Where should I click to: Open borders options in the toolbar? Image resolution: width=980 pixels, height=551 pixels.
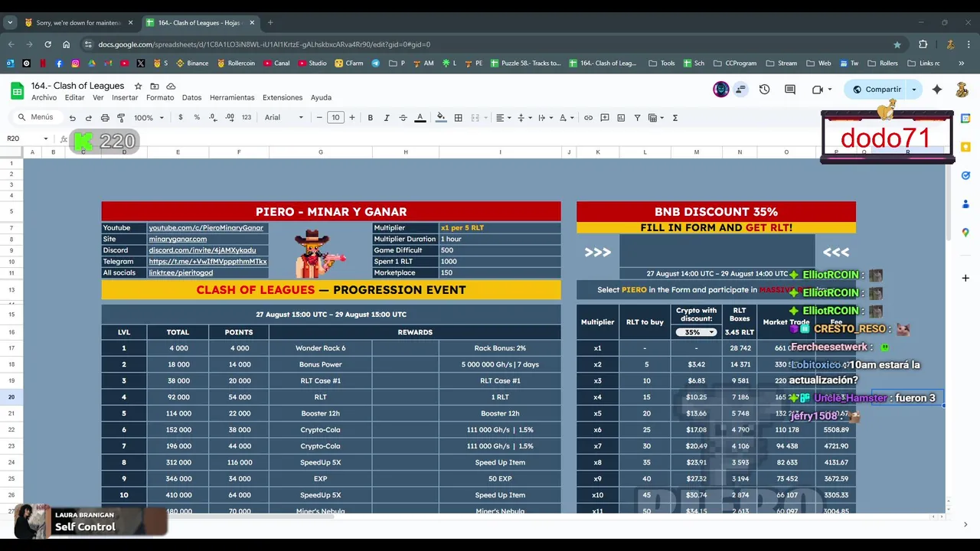tap(458, 118)
